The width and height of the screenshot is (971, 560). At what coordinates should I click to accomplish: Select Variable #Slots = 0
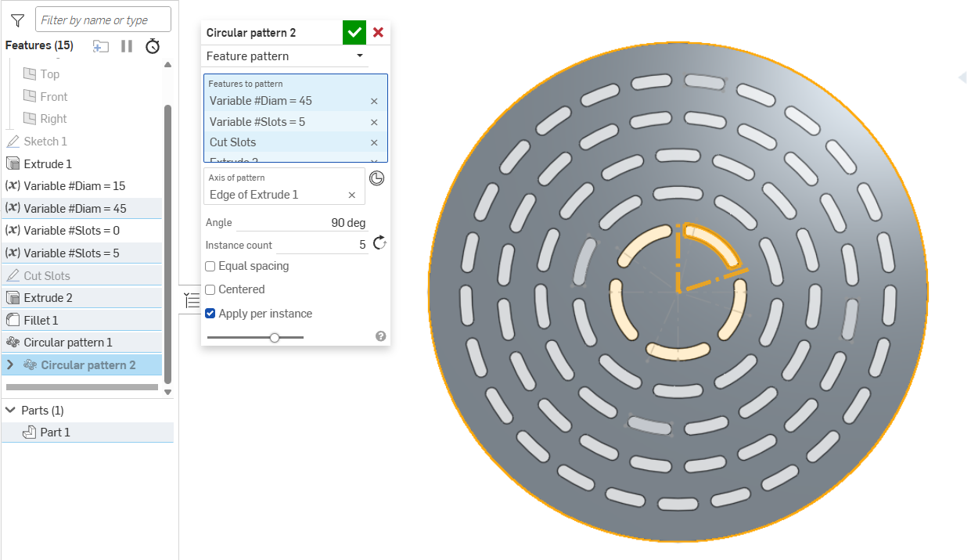coord(71,231)
